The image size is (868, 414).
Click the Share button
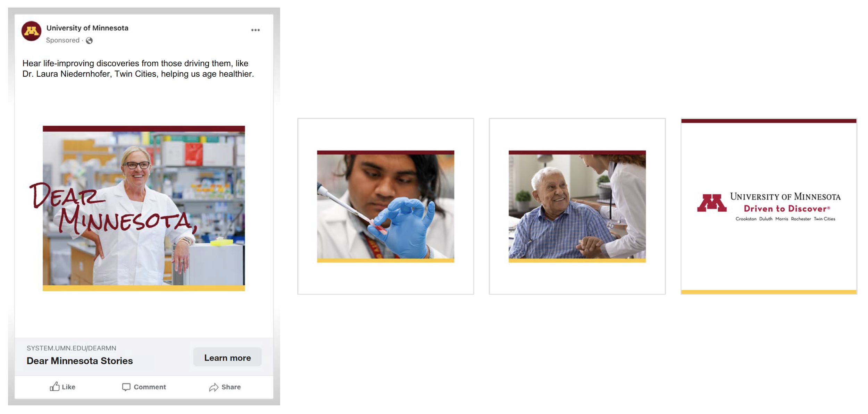coord(225,387)
